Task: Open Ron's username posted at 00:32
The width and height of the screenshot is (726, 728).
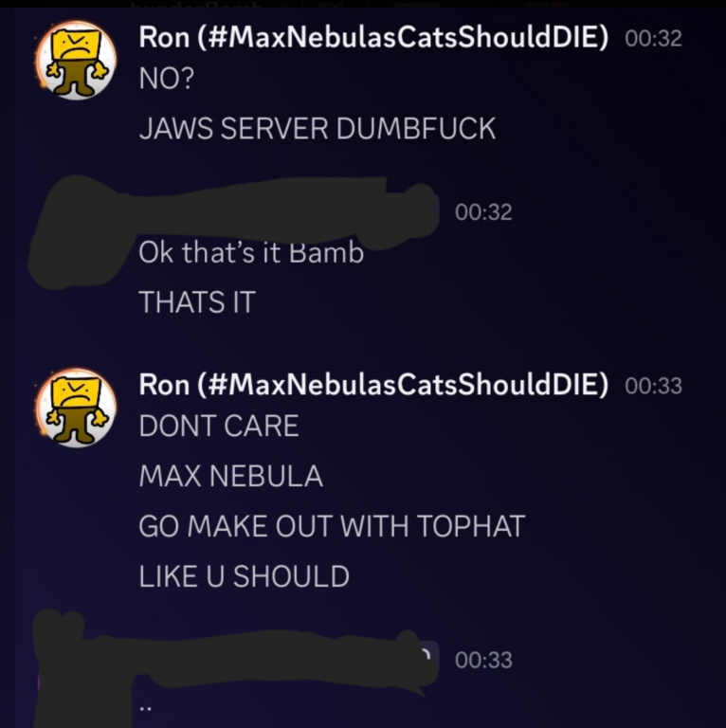Action: click(373, 37)
